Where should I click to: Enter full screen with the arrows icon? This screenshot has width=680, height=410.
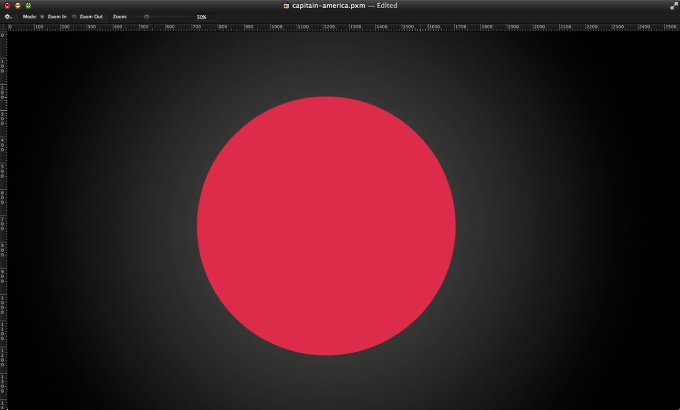click(673, 5)
